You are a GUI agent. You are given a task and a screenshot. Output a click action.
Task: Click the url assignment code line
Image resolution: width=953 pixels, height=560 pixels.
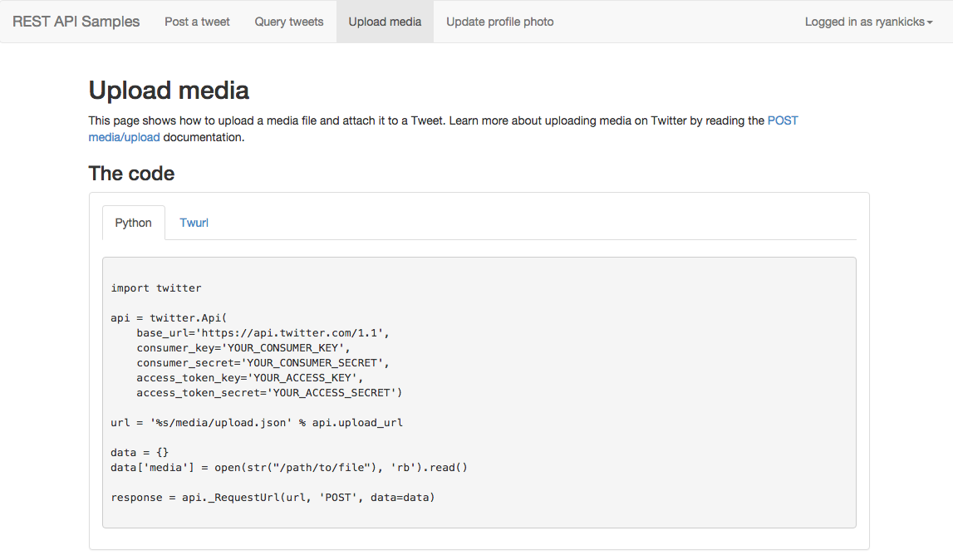click(x=257, y=423)
